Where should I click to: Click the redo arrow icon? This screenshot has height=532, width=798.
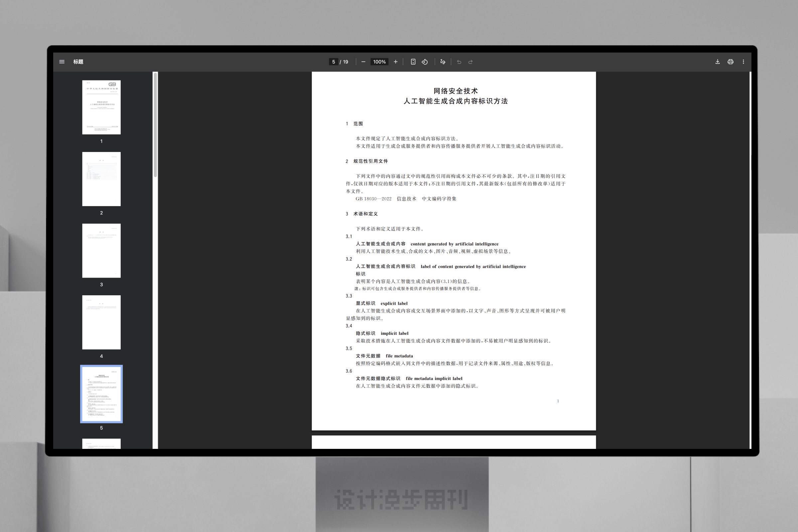470,62
